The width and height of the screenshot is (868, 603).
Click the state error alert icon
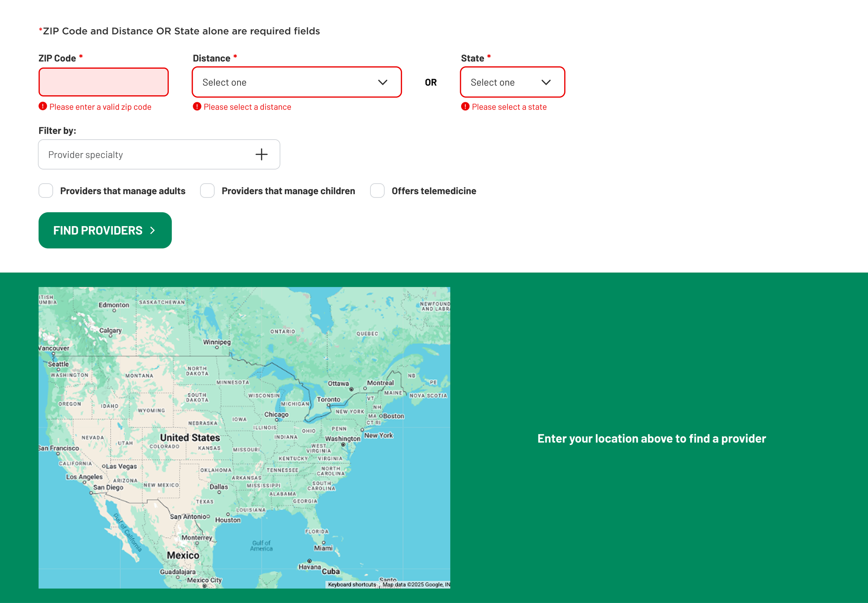(x=465, y=107)
